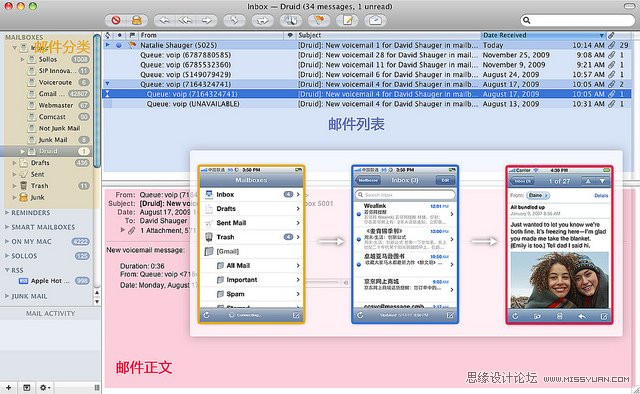This screenshot has height=394, width=640.
Task: Open the gear action menu at bottom
Action: pos(44,387)
